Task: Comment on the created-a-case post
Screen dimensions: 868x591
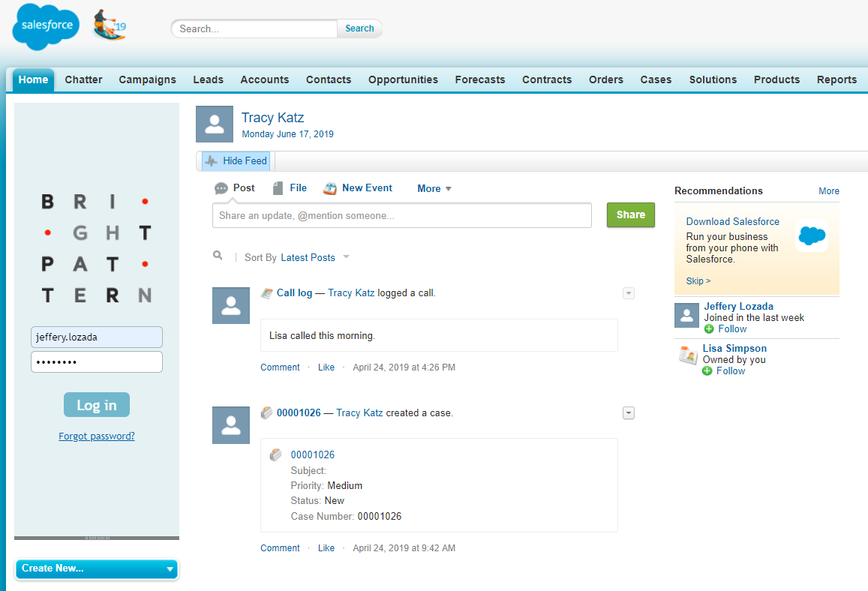Action: click(280, 548)
